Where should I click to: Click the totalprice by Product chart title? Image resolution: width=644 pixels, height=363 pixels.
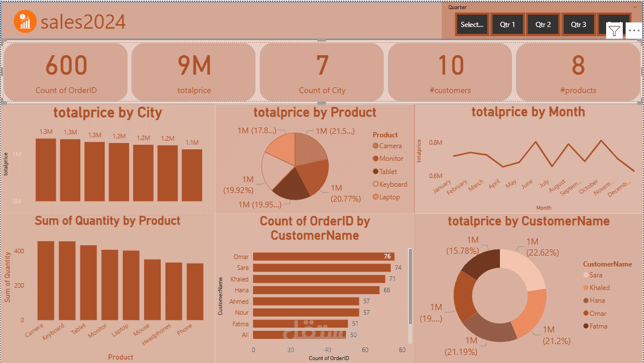click(315, 112)
